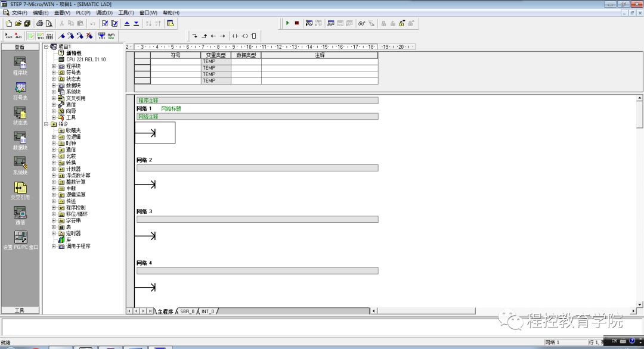
Task: Switch to the SBR_0 tab
Action: (x=187, y=311)
